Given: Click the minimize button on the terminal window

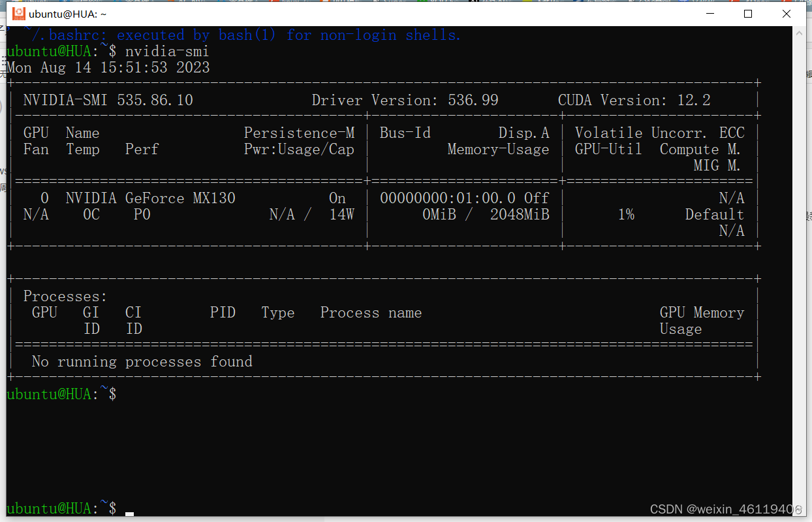Looking at the screenshot, I should click(710, 14).
